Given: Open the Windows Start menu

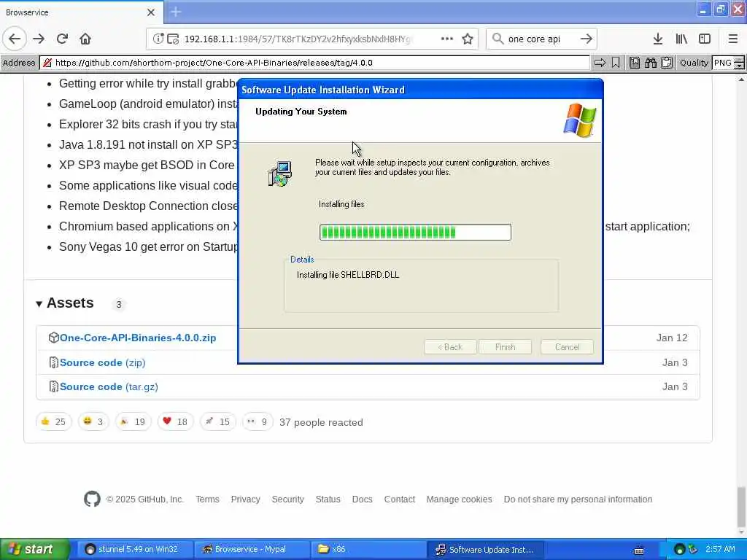Looking at the screenshot, I should point(34,550).
